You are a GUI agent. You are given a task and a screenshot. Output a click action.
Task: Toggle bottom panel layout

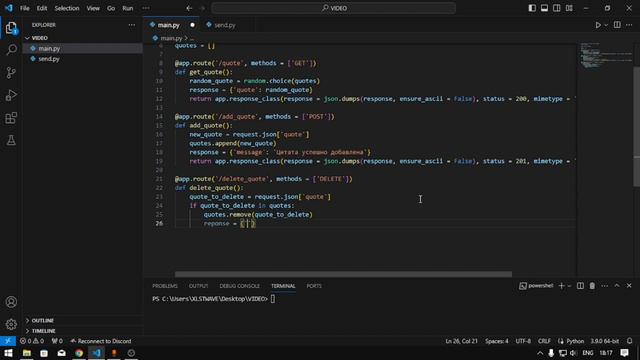coord(544,8)
